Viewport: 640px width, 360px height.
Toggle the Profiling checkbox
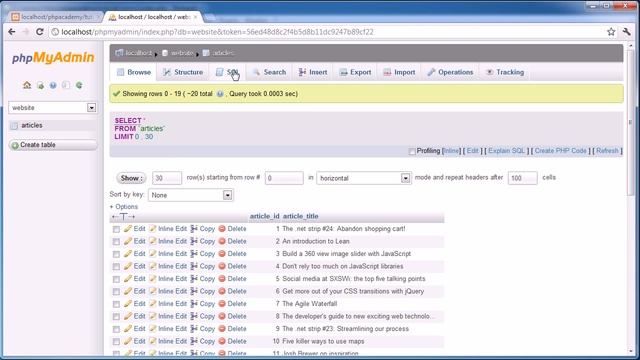click(412, 151)
